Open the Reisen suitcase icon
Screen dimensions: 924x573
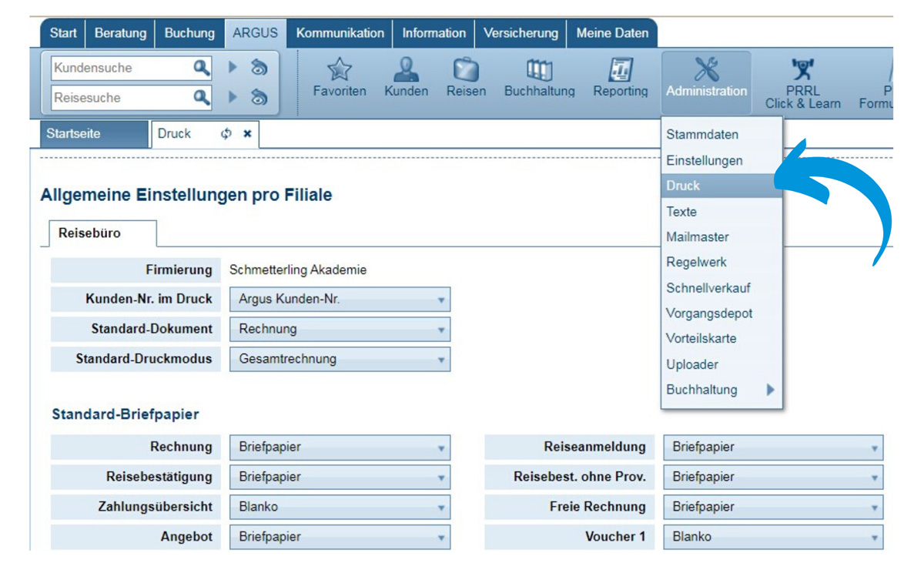[465, 71]
